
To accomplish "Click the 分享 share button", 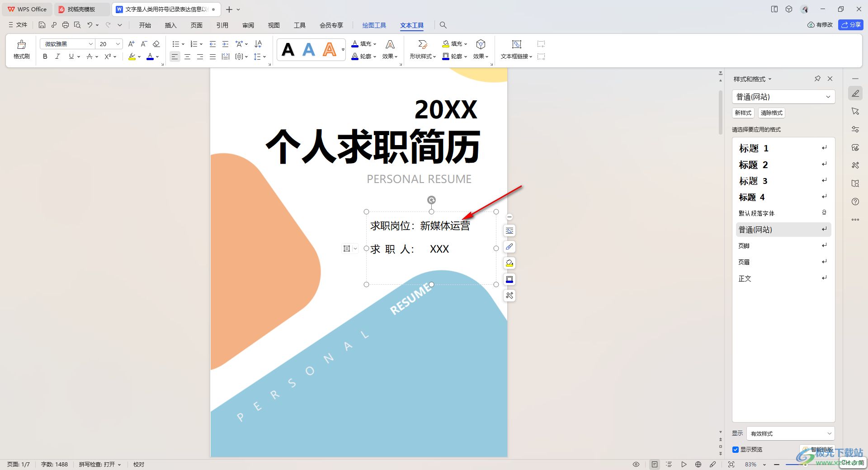I will pyautogui.click(x=851, y=25).
